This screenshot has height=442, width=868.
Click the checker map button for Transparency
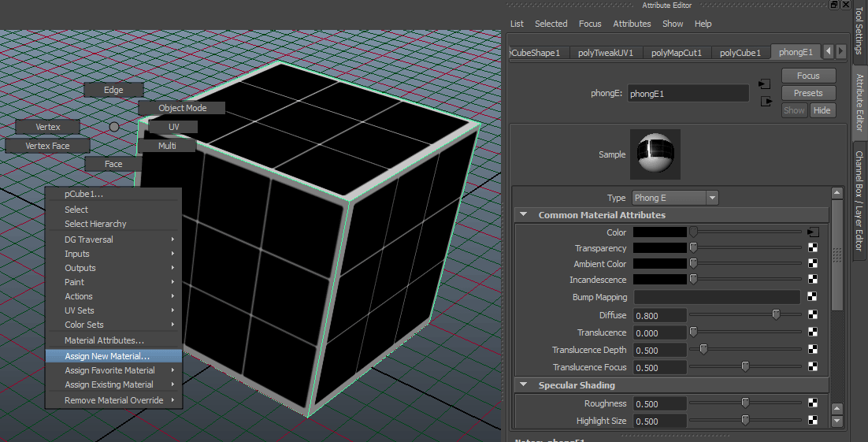click(x=813, y=248)
